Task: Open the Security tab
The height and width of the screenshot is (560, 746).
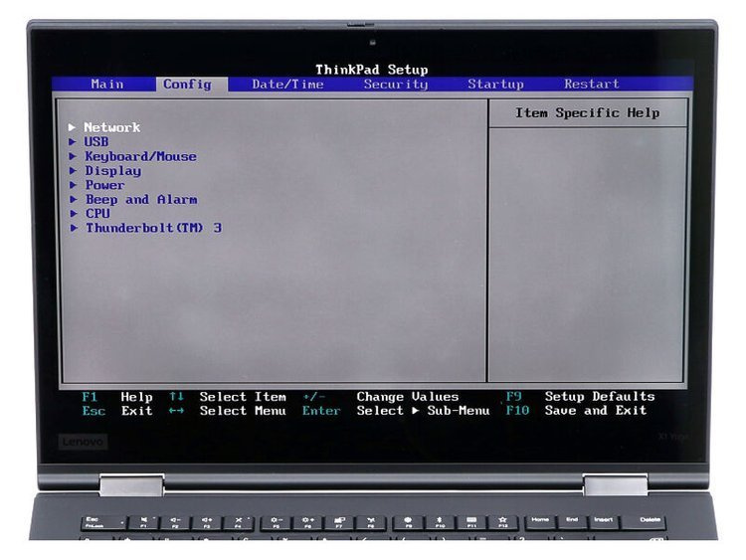Action: coord(395,85)
